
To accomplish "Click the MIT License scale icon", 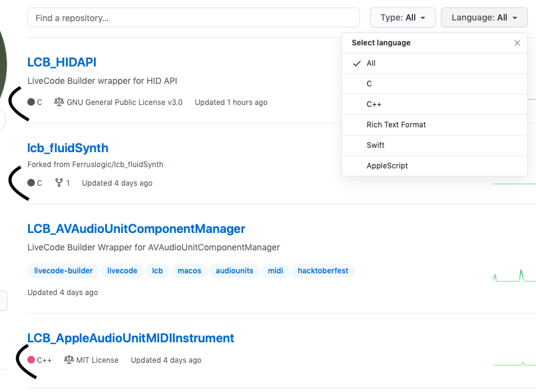I will pyautogui.click(x=69, y=360).
